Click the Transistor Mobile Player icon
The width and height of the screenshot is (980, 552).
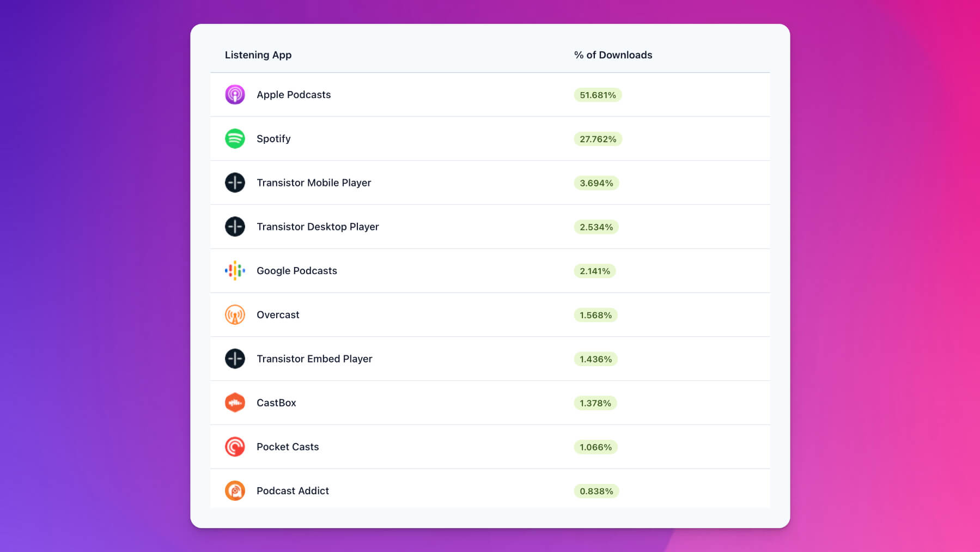[235, 183]
